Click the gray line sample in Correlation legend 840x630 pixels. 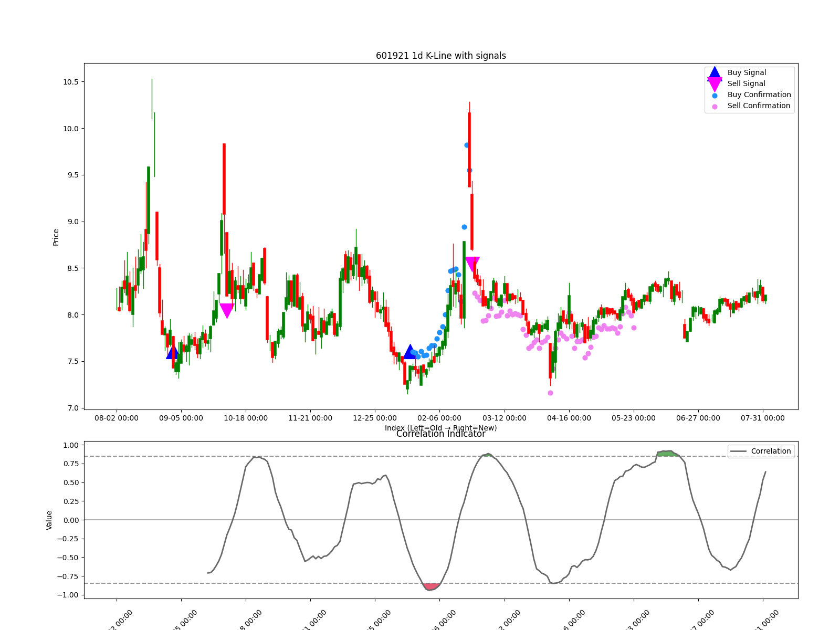(738, 451)
